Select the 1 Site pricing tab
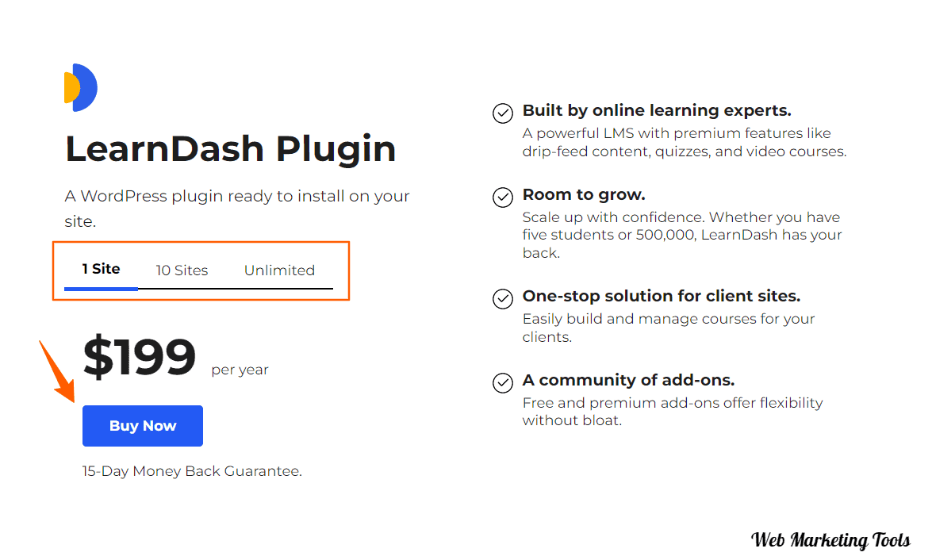This screenshot has width=932, height=560. [101, 270]
